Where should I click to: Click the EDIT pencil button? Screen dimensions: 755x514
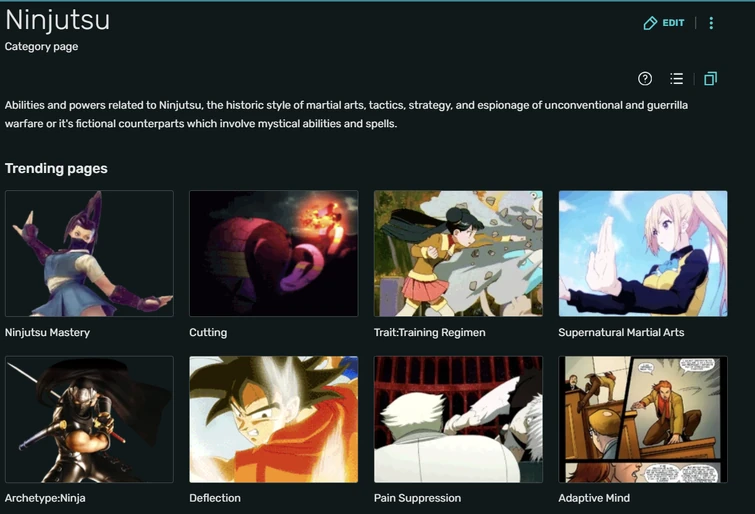click(664, 23)
